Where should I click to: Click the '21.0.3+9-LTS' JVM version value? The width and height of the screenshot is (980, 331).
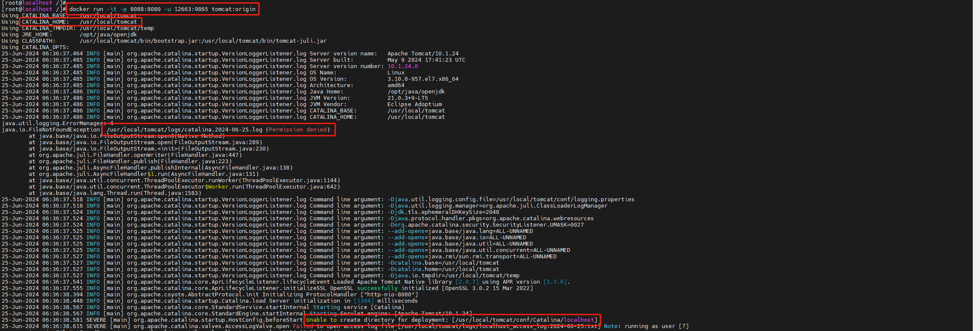[408, 98]
